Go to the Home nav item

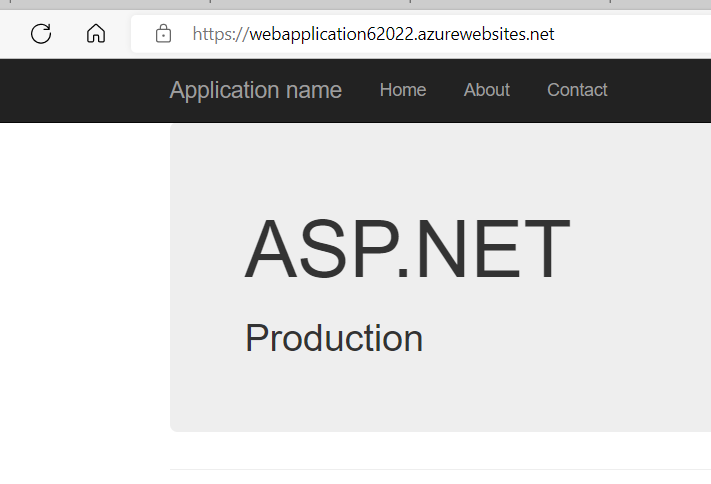(403, 90)
